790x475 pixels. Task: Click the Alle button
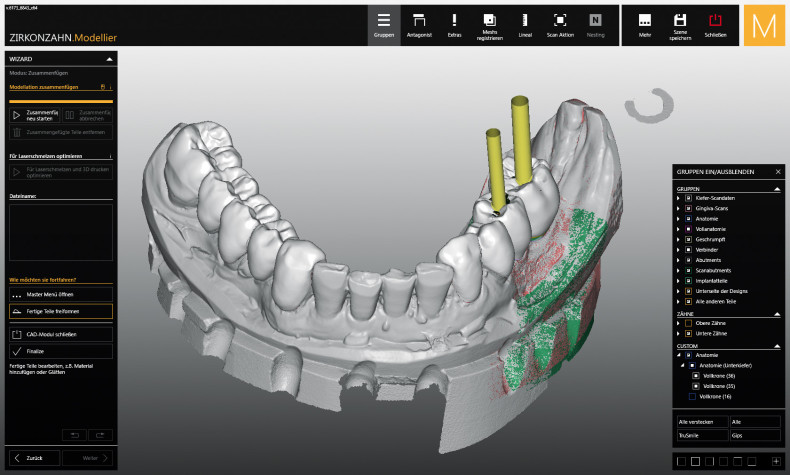click(x=755, y=422)
